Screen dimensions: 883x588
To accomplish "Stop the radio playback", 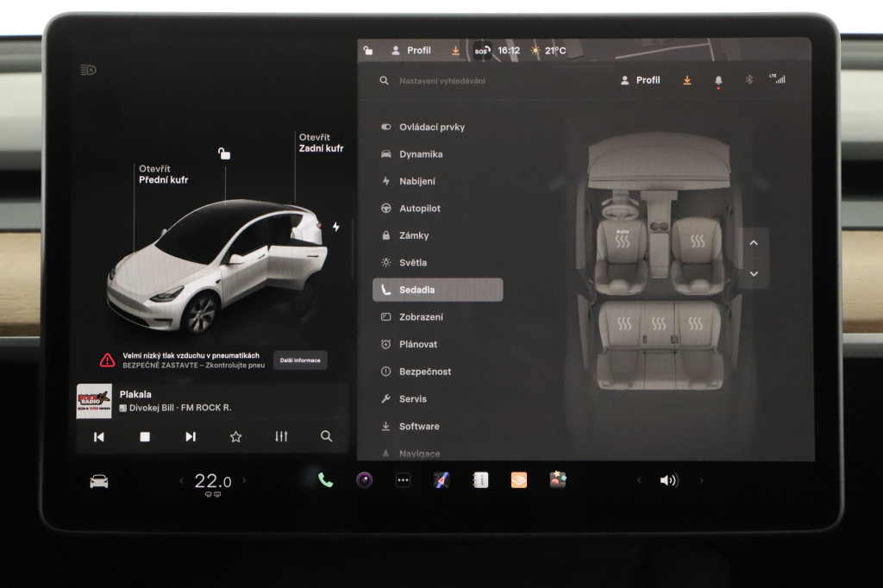I will coord(145,437).
